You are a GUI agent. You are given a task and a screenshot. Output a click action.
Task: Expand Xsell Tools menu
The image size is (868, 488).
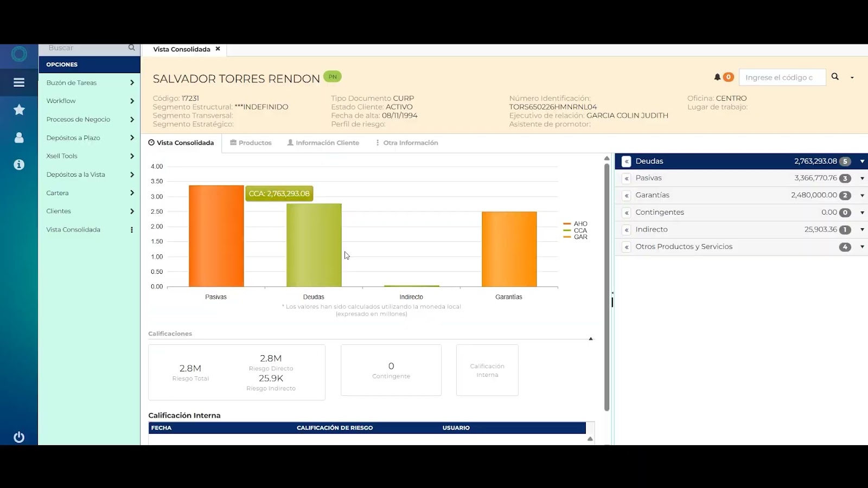89,156
